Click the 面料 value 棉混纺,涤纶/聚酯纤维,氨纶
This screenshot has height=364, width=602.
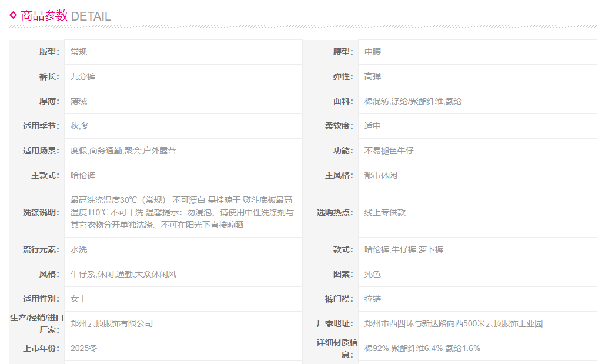pyautogui.click(x=413, y=101)
